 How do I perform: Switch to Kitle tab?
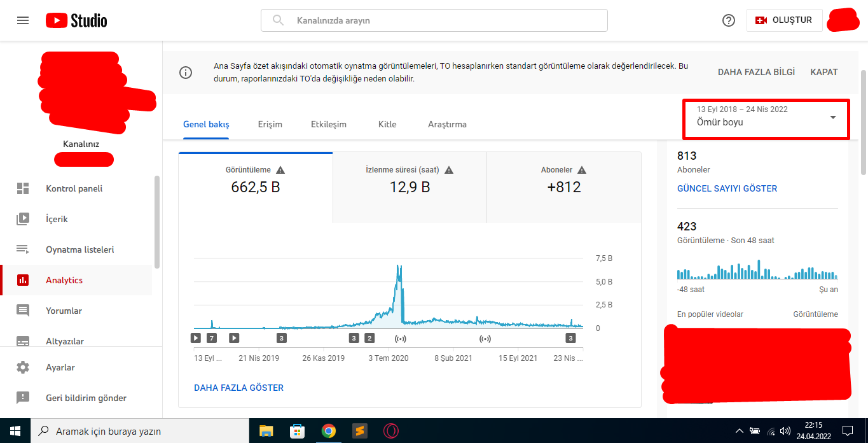click(387, 124)
